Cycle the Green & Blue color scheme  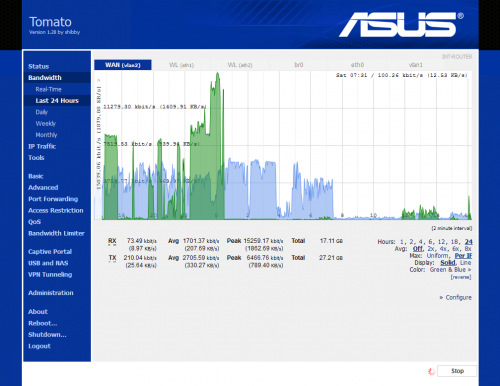pos(450,270)
